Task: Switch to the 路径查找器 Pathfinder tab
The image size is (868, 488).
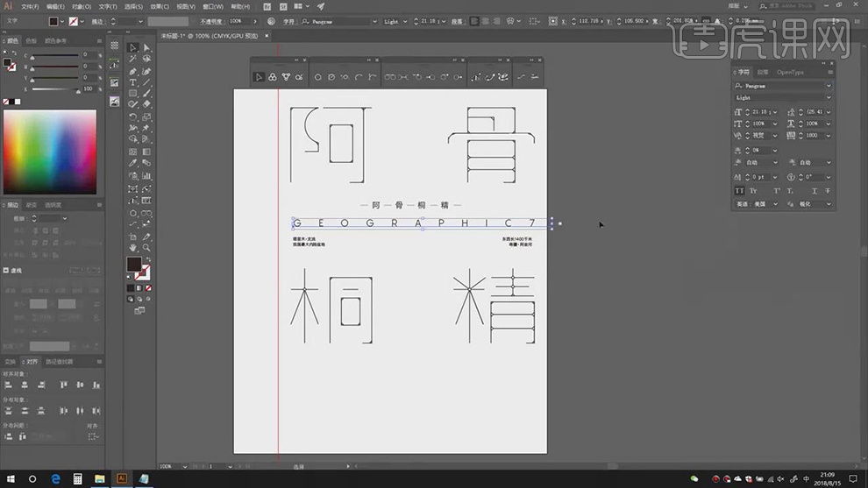Action: coord(60,361)
